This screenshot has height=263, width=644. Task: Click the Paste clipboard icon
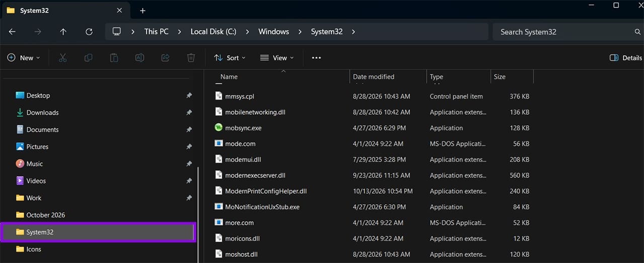coord(114,58)
